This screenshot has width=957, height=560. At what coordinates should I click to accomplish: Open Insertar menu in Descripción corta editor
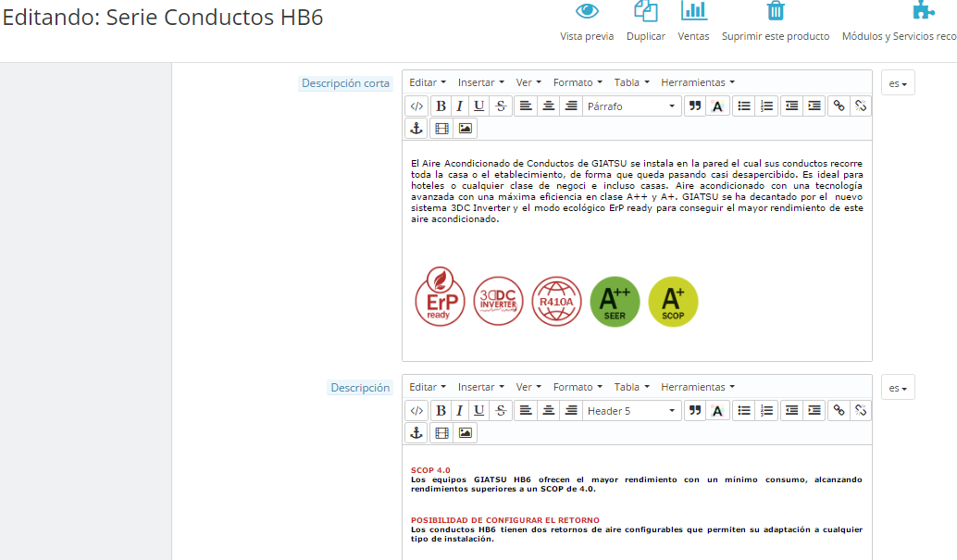(481, 82)
